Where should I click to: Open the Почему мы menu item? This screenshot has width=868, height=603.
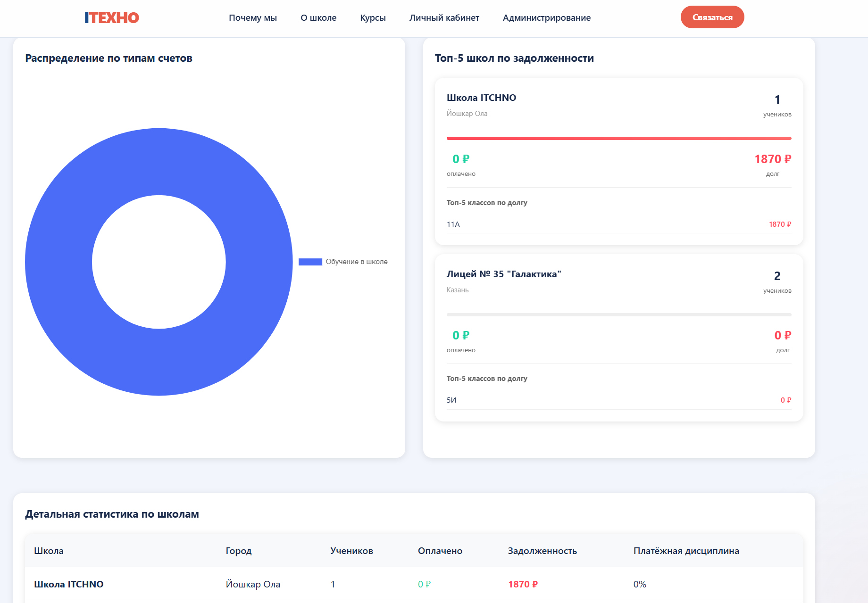click(x=253, y=18)
